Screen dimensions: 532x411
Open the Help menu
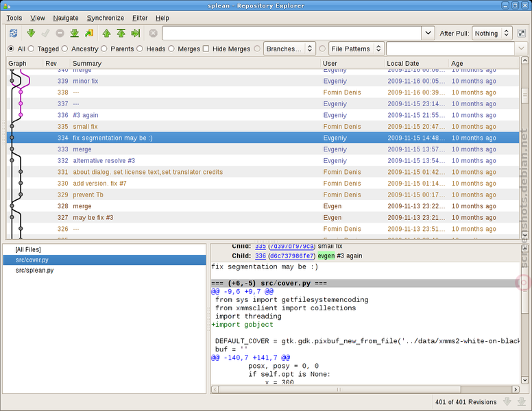pyautogui.click(x=162, y=18)
